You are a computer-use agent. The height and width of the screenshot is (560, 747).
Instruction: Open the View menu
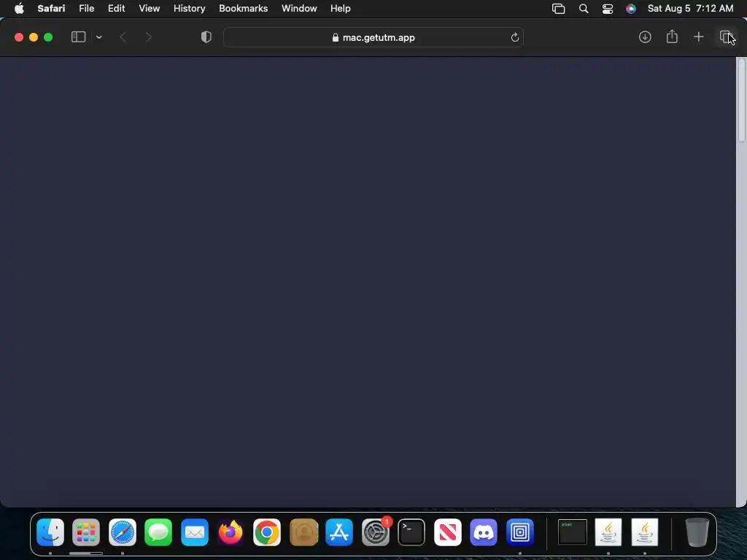tap(149, 9)
